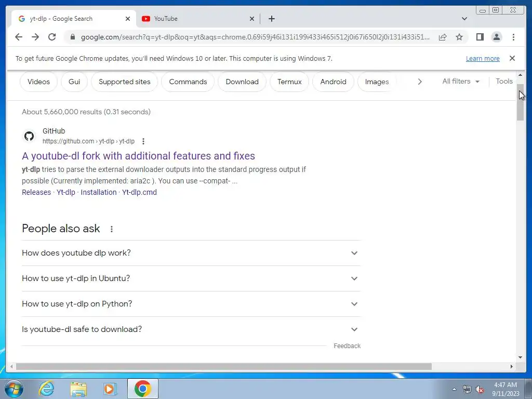Viewport: 532px width, 399px height.
Task: Close the yt-dlp Google Search tab
Action: [128, 19]
